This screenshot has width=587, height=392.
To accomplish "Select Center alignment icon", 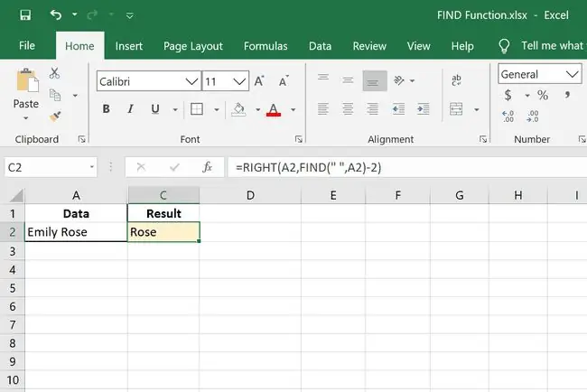I will pyautogui.click(x=348, y=109).
